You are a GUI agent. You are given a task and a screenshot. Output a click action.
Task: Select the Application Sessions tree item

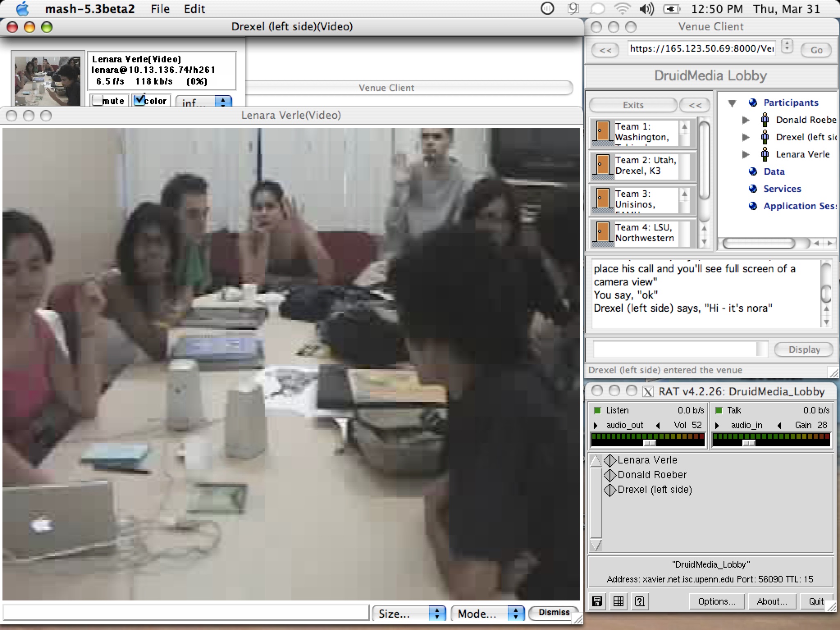[x=800, y=206]
